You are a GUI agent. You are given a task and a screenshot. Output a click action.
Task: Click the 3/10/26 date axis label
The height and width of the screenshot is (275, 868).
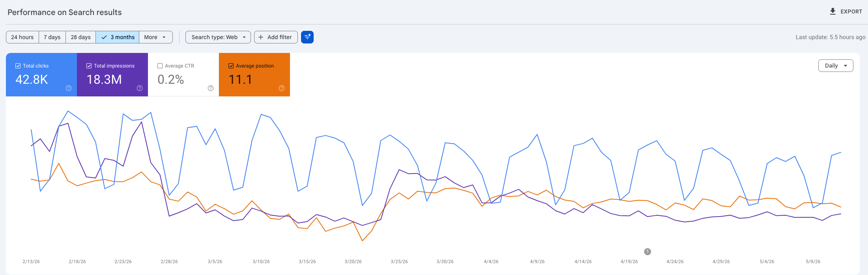point(261,262)
